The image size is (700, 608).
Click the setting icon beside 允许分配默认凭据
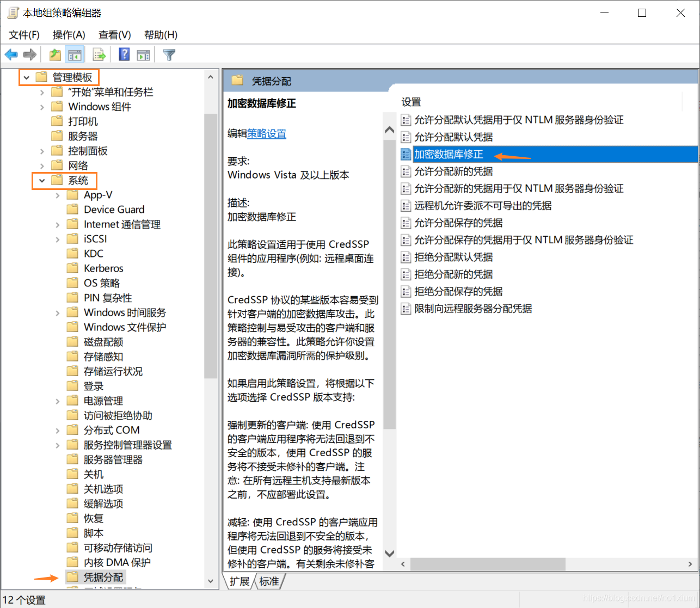click(406, 137)
